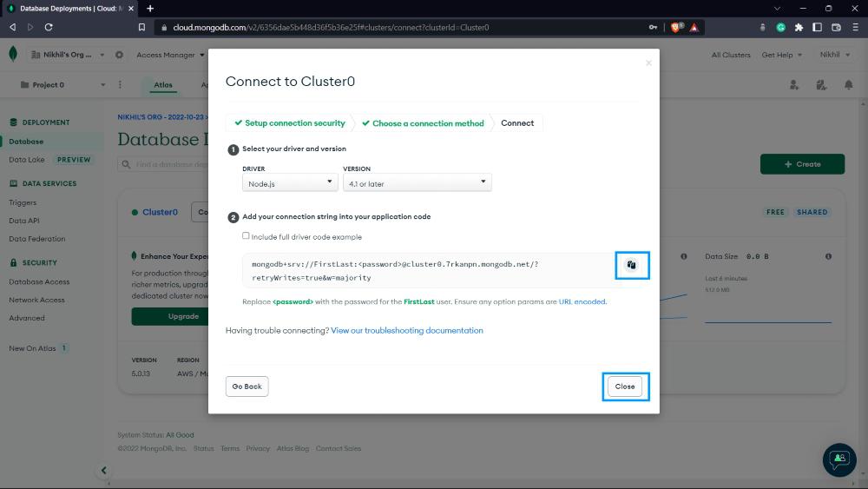Open the Brave wallet icon
The width and height of the screenshot is (868, 489).
[837, 27]
